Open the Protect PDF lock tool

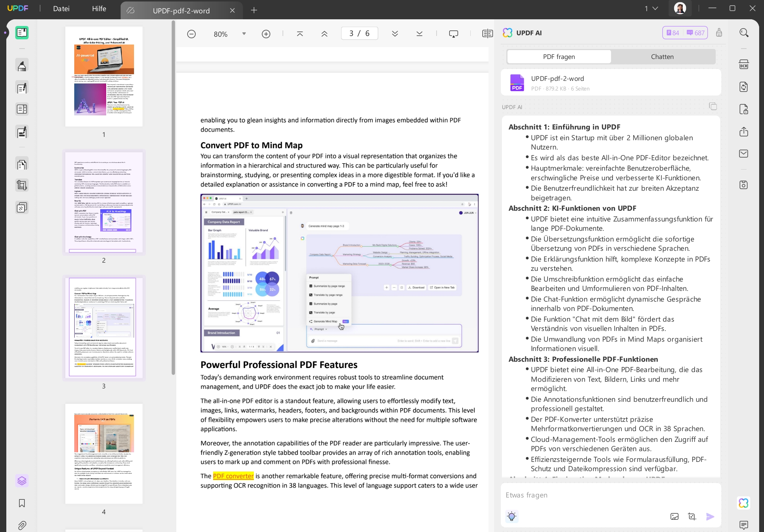coord(744,109)
